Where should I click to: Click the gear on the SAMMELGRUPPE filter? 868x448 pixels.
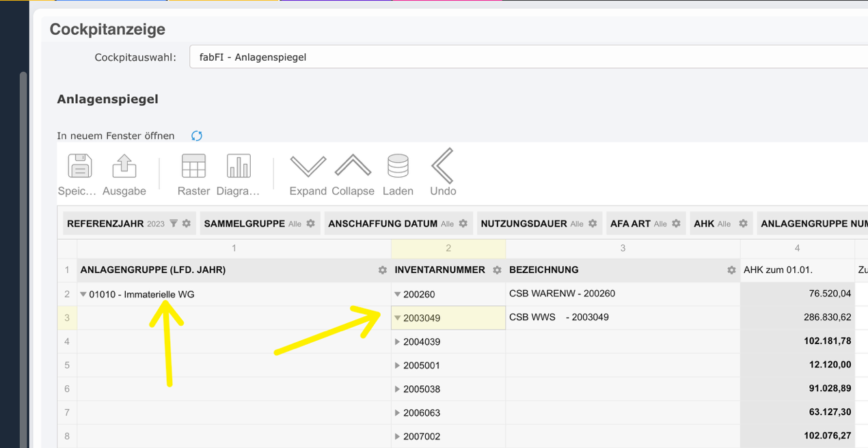[x=312, y=223]
